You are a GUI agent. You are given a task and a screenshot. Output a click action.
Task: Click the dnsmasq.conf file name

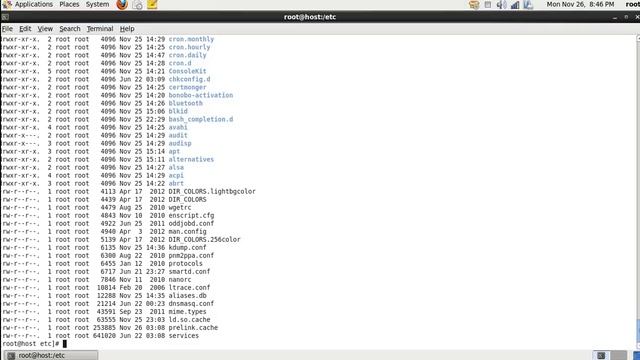(191, 304)
